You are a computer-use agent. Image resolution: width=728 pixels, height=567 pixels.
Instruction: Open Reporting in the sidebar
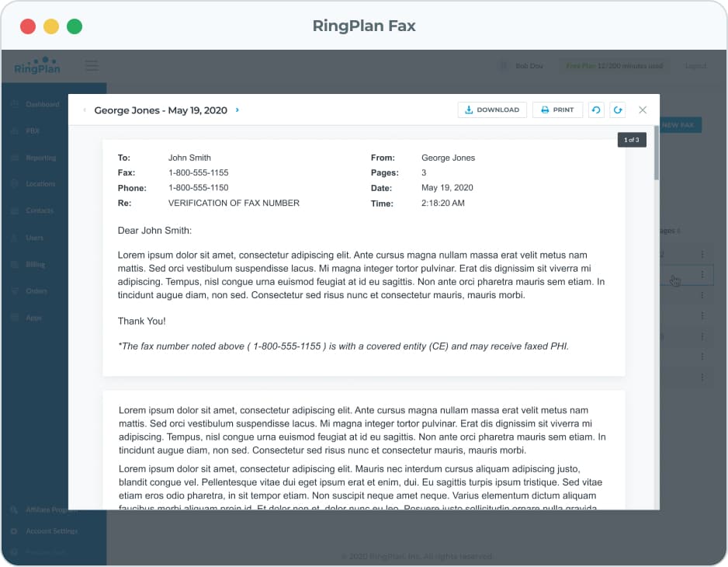(x=41, y=158)
